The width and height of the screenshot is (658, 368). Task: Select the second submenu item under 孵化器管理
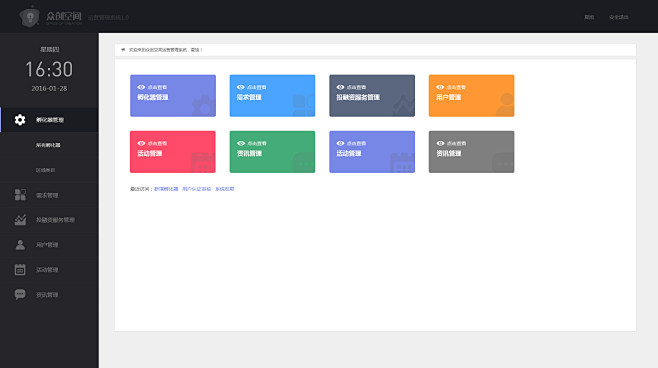pyautogui.click(x=45, y=170)
